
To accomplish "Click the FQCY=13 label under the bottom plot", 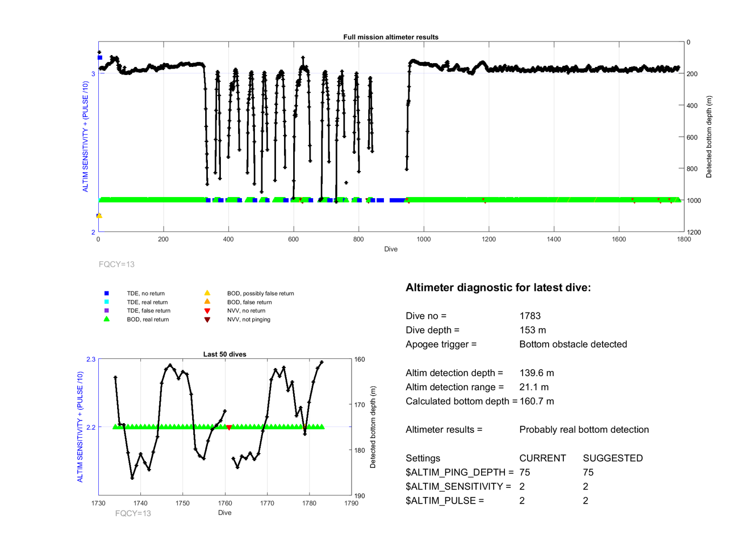I will point(133,513).
